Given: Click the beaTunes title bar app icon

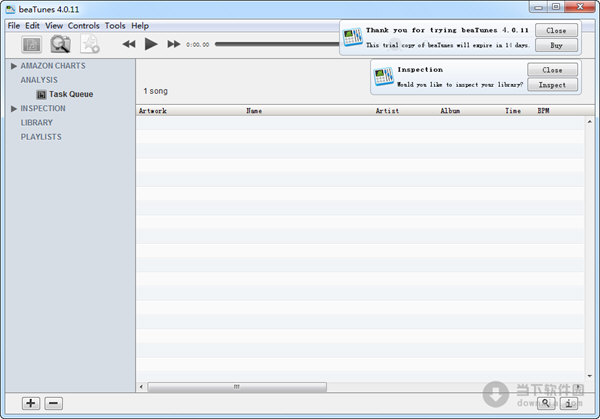Looking at the screenshot, I should pos(11,9).
